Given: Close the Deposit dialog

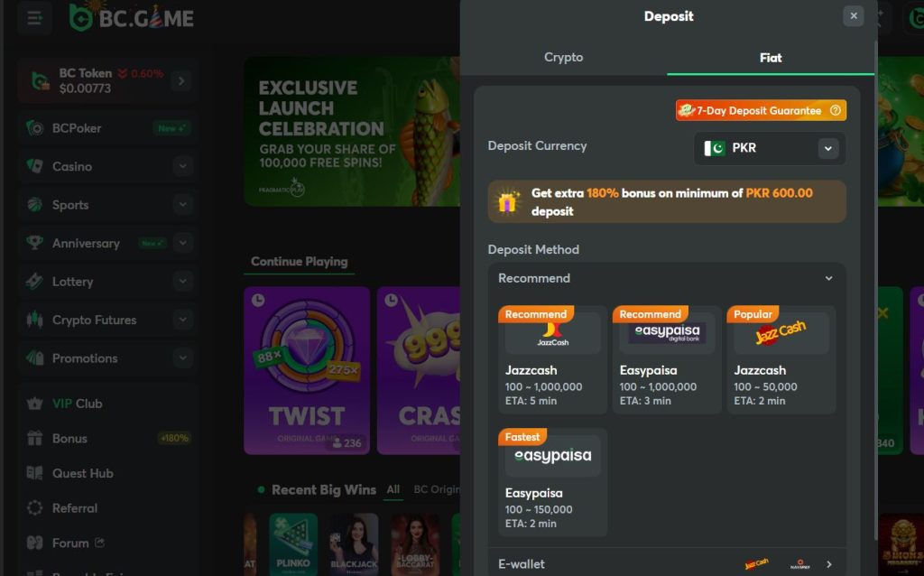Looking at the screenshot, I should [x=853, y=16].
